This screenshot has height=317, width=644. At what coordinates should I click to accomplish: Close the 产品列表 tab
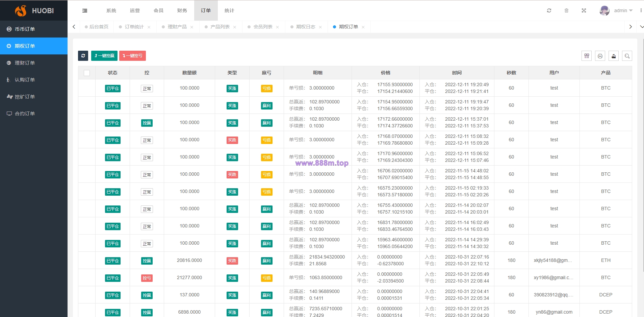tap(235, 27)
